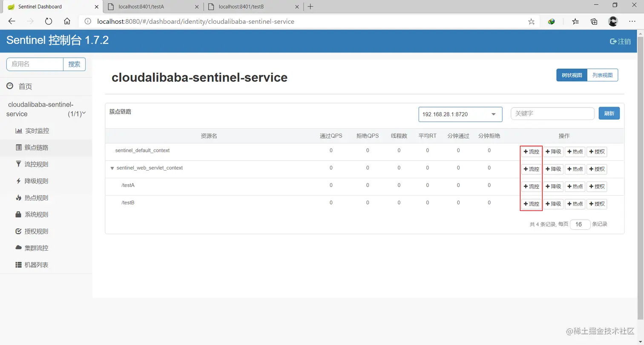Switch to localhost:8401/testB browser tab
The image size is (644, 345).
(x=253, y=6)
